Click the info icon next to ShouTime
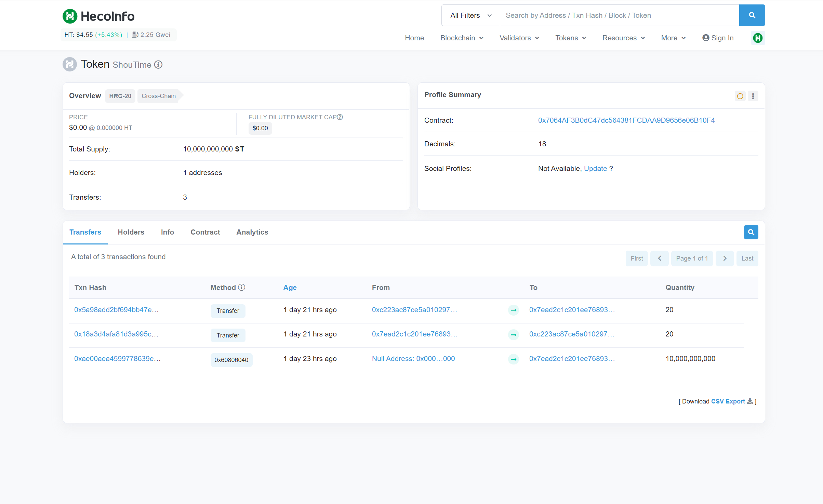 coord(158,65)
